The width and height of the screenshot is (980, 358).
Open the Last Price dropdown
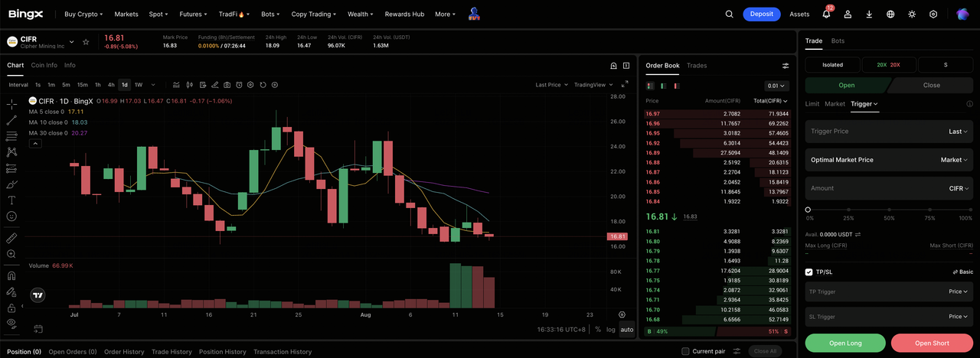click(551, 85)
